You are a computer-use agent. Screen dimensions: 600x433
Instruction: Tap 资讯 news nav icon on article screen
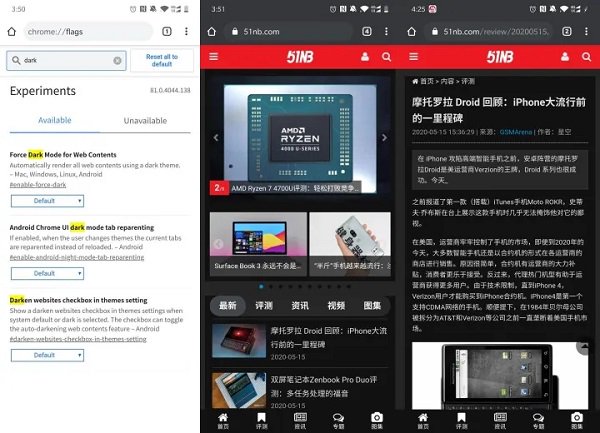coord(500,421)
